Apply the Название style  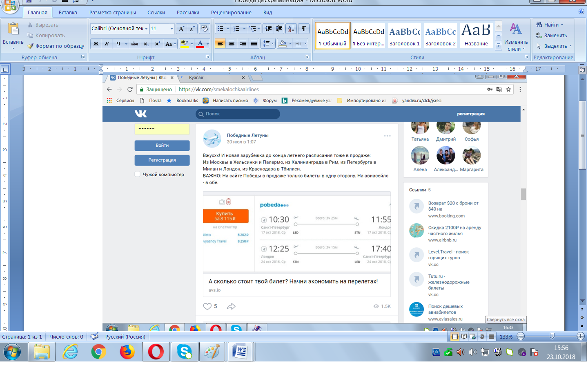[x=476, y=36]
